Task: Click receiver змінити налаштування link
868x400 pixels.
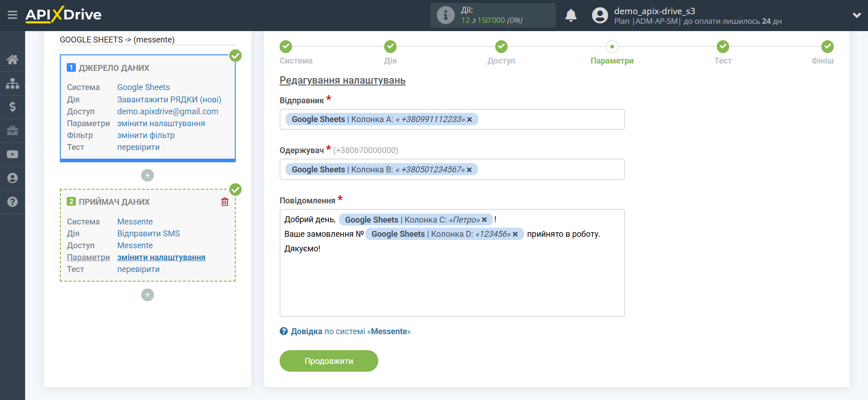Action: [161, 257]
